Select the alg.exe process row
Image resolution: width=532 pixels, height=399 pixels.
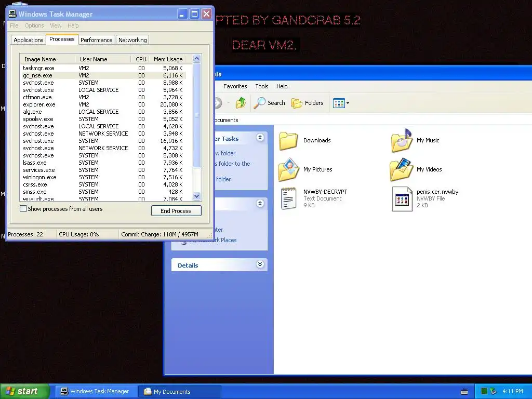pos(103,112)
